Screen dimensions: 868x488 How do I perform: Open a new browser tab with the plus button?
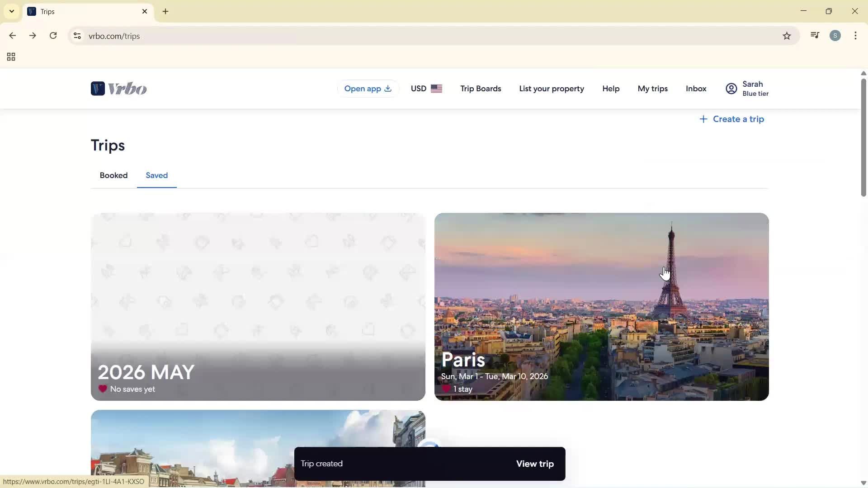click(x=165, y=11)
